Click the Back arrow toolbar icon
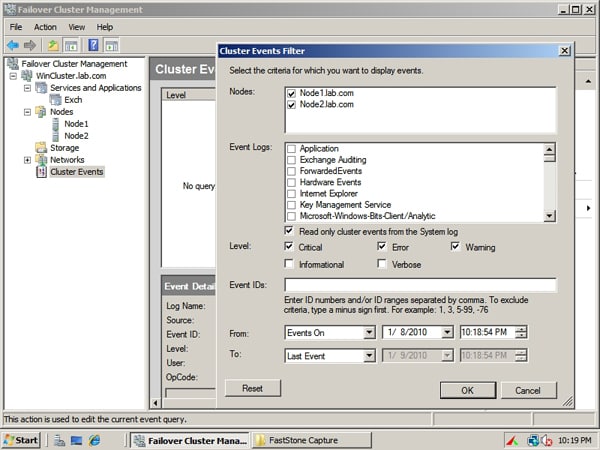The height and width of the screenshot is (450, 600). [x=13, y=46]
